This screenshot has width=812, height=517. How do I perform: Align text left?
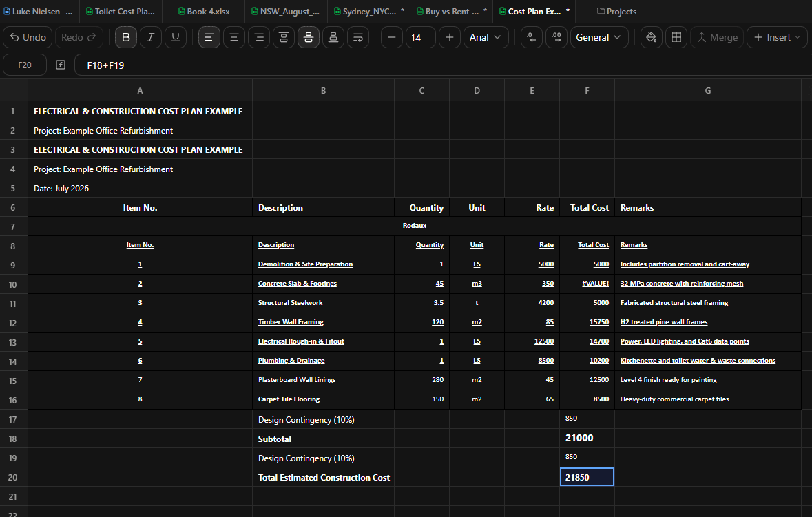coord(209,37)
